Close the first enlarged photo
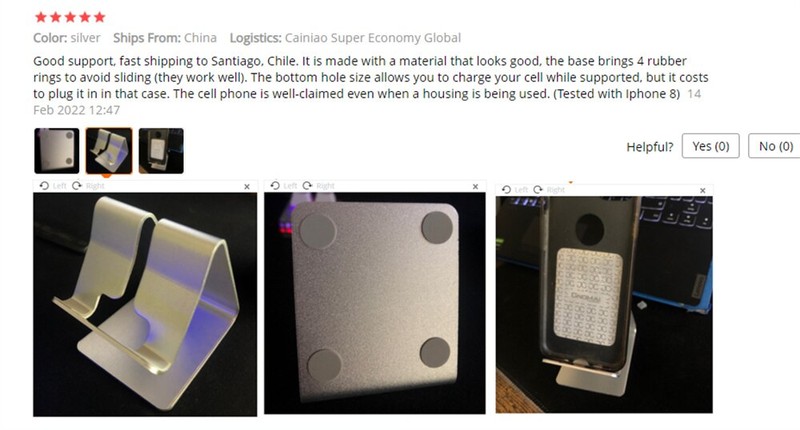The width and height of the screenshot is (800, 430). [247, 187]
